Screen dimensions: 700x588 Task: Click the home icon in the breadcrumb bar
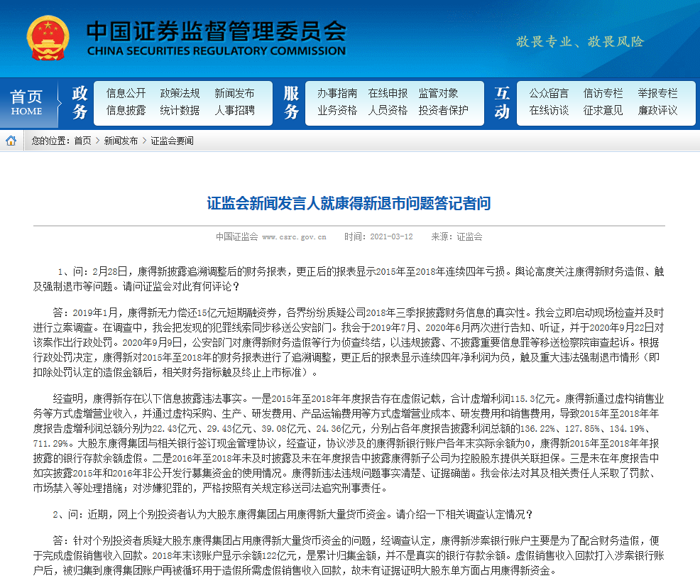click(x=11, y=141)
